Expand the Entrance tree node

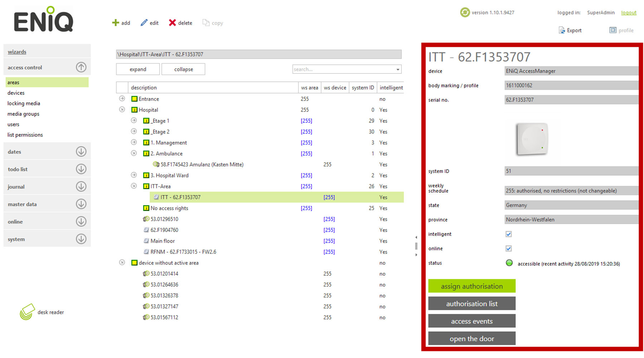click(122, 99)
